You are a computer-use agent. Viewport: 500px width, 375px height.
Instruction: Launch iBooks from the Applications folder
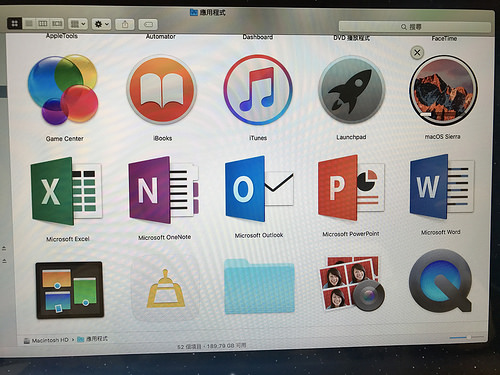click(x=162, y=90)
